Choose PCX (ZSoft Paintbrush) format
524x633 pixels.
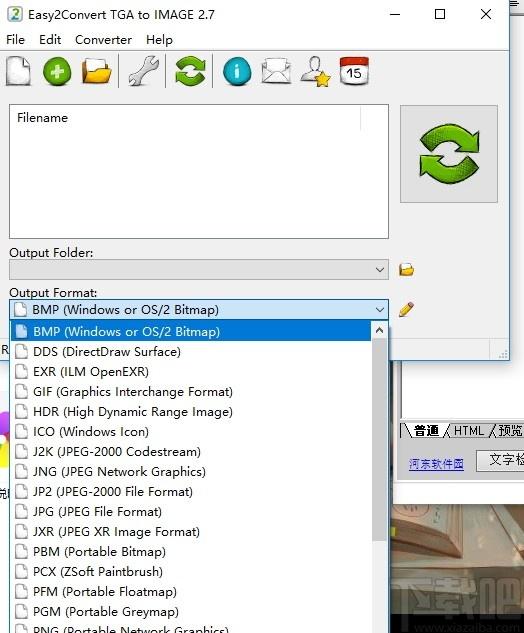(x=190, y=571)
